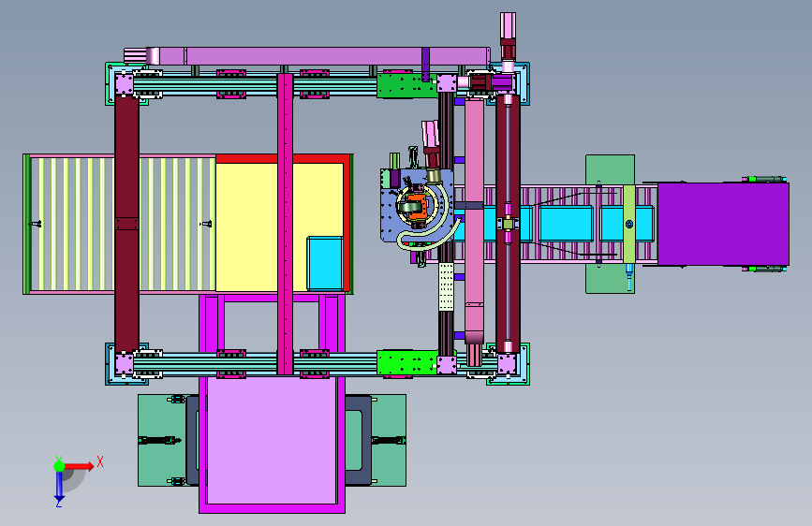Screen dimensions: 812x526
Task: Select the cyan box inside the yellow tray
Action: click(x=325, y=263)
